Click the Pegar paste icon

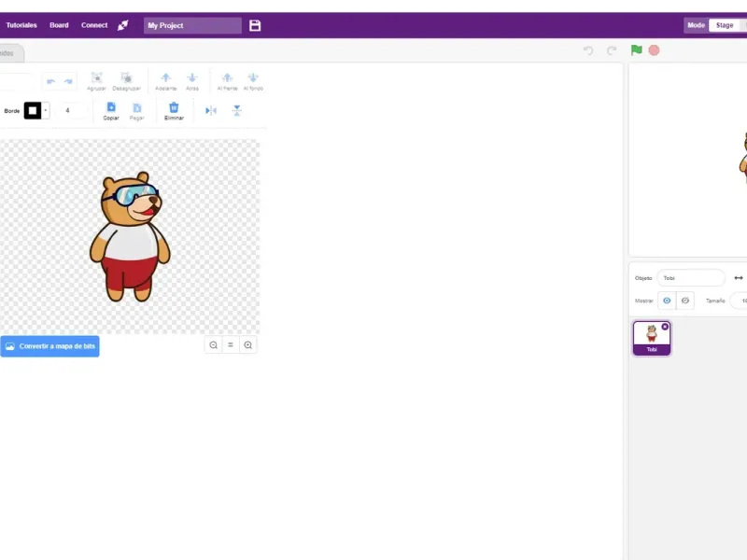136,111
